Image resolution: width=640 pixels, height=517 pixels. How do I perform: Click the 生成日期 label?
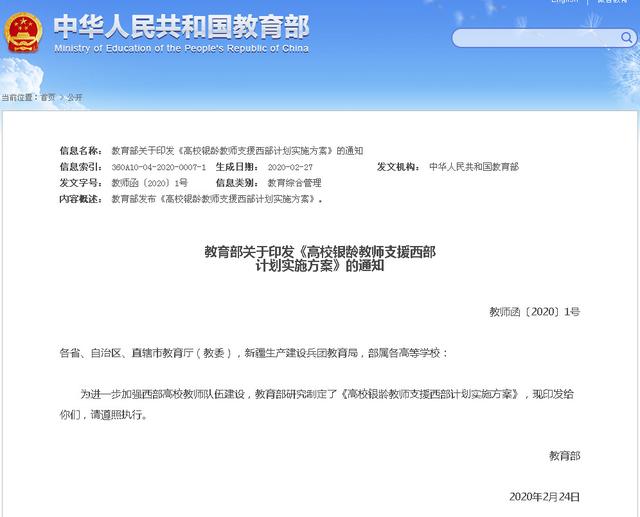[x=237, y=166]
